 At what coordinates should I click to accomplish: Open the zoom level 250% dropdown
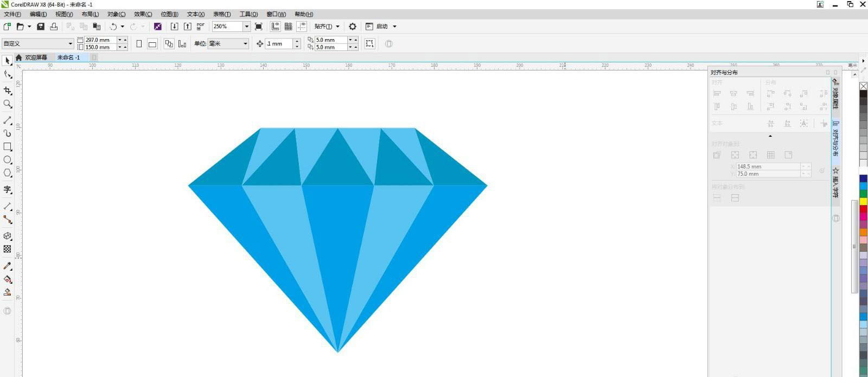(247, 26)
